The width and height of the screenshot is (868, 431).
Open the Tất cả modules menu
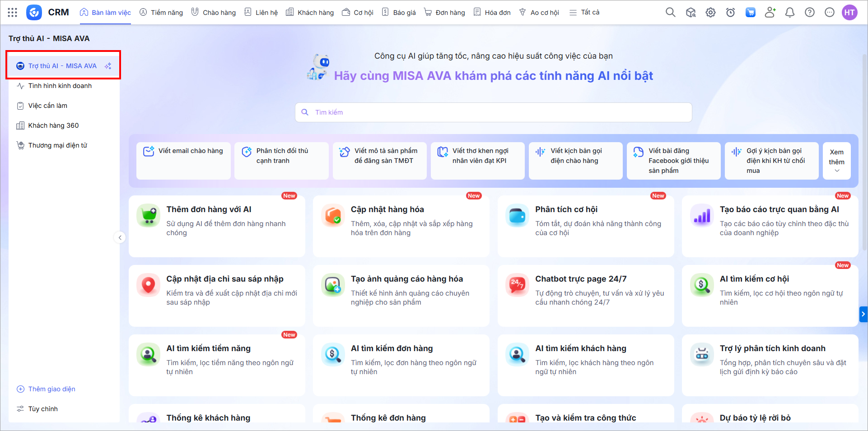point(584,13)
